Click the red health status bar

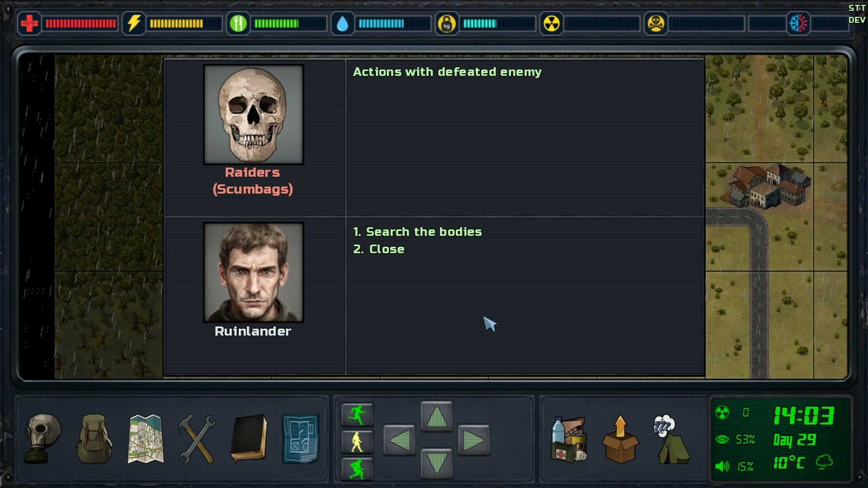coord(80,23)
